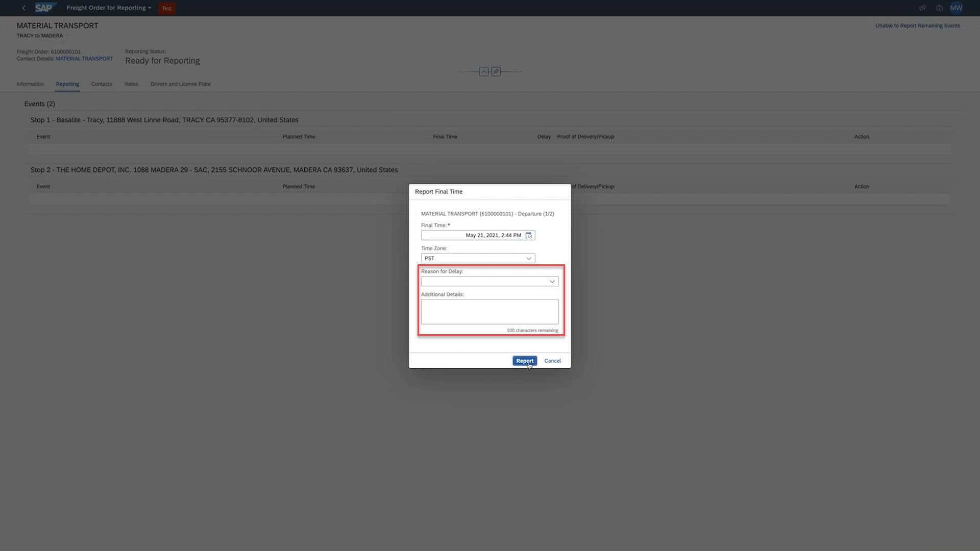
Task: Open MATERIAL TRANSPORT contact details link
Action: click(84, 59)
